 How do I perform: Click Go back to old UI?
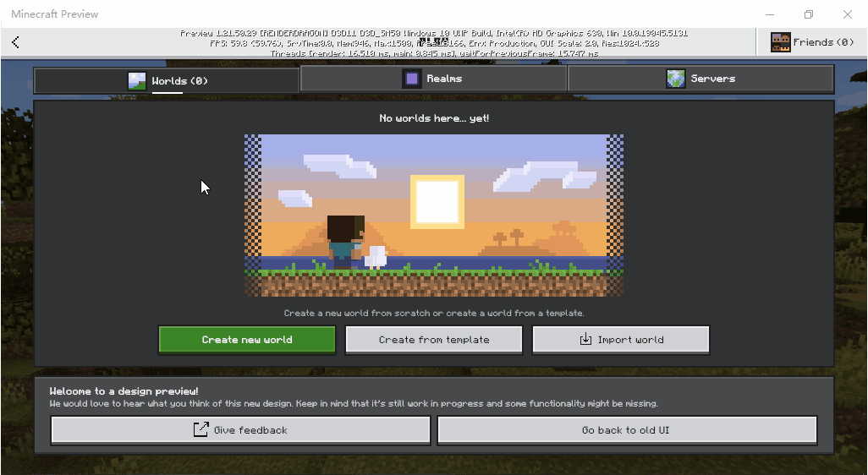[x=627, y=429]
